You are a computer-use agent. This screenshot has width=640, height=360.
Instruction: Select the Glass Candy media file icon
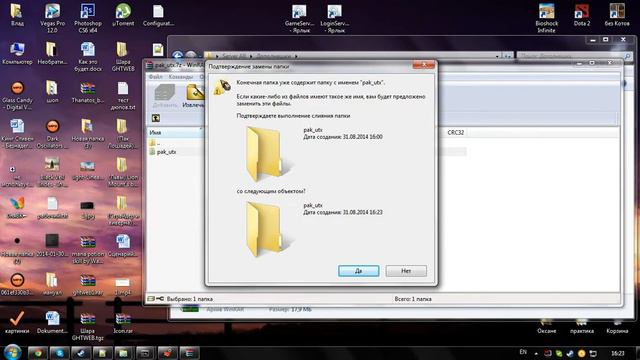17,95
